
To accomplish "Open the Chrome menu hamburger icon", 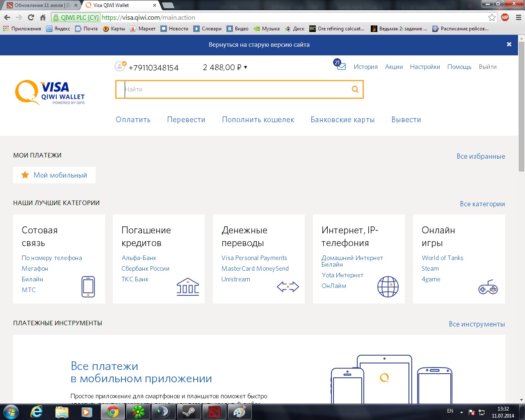I will click(x=518, y=17).
